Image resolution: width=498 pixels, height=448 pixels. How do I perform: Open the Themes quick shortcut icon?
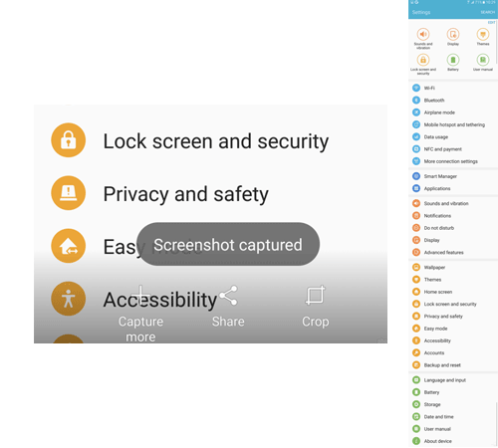(483, 34)
